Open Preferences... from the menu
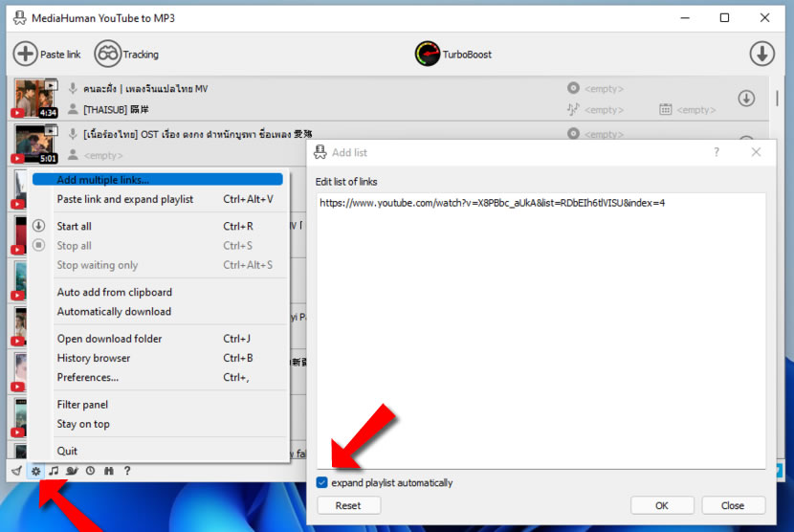Viewport: 794px width, 532px height. pyautogui.click(x=158, y=377)
